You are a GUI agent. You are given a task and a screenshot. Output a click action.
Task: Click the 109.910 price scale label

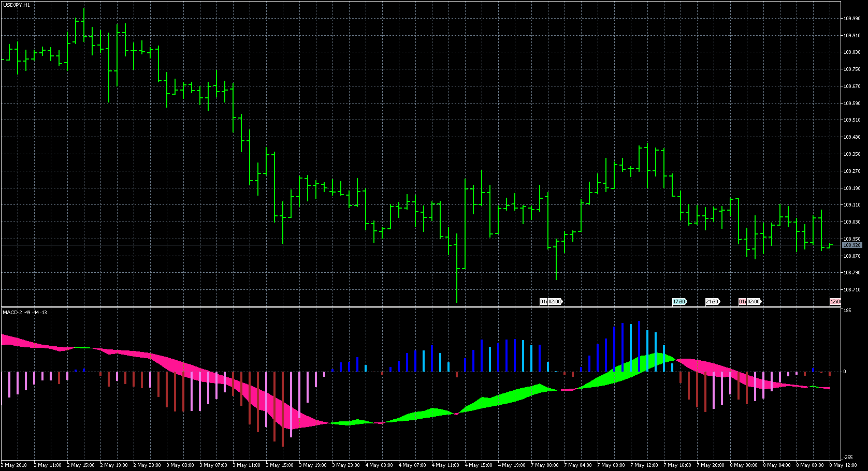[852, 36]
